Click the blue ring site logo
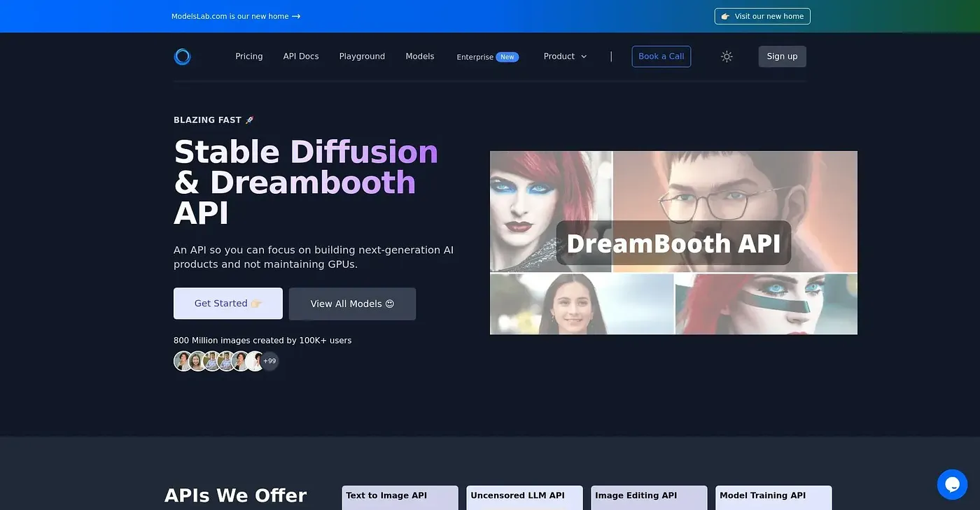This screenshot has height=510, width=980. (x=182, y=57)
